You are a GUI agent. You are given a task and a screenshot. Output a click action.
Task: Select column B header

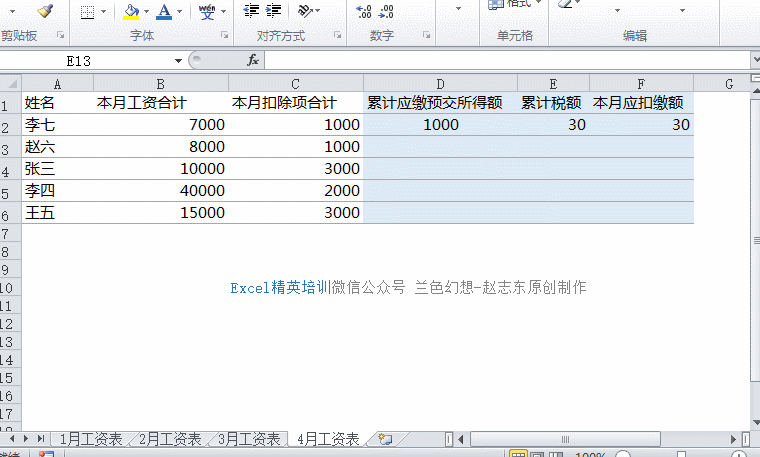[x=160, y=84]
